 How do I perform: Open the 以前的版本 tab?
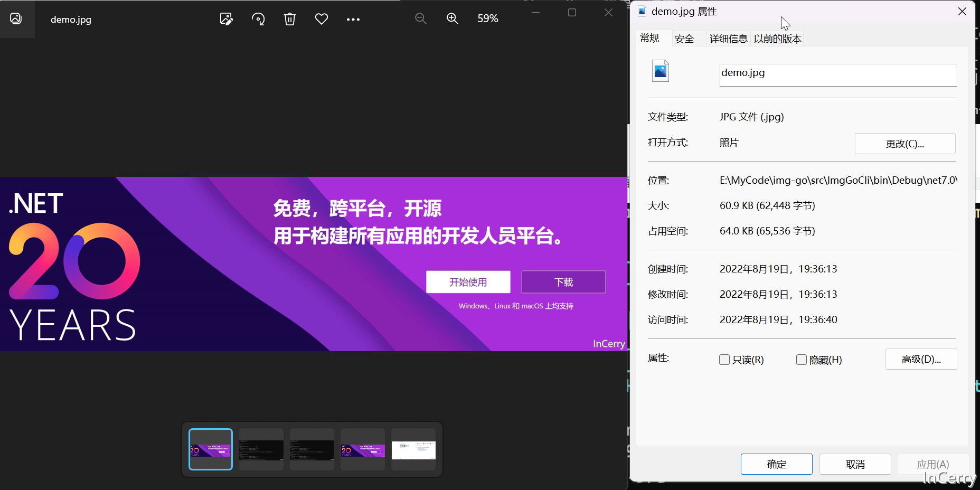(x=777, y=39)
